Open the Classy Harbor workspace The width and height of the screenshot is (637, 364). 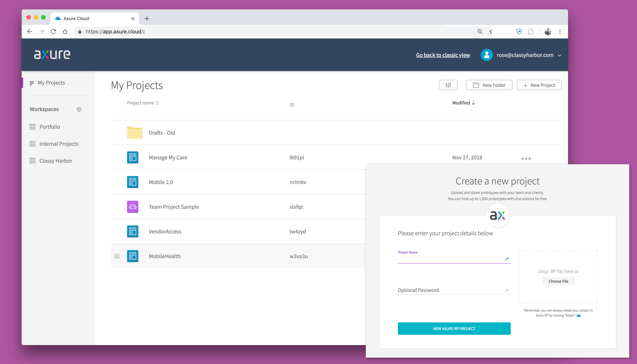tap(56, 161)
